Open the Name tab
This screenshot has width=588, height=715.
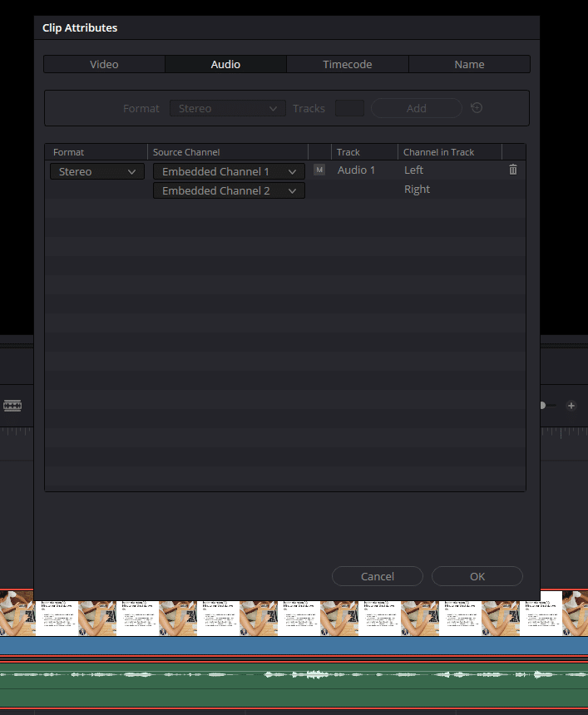pyautogui.click(x=469, y=64)
